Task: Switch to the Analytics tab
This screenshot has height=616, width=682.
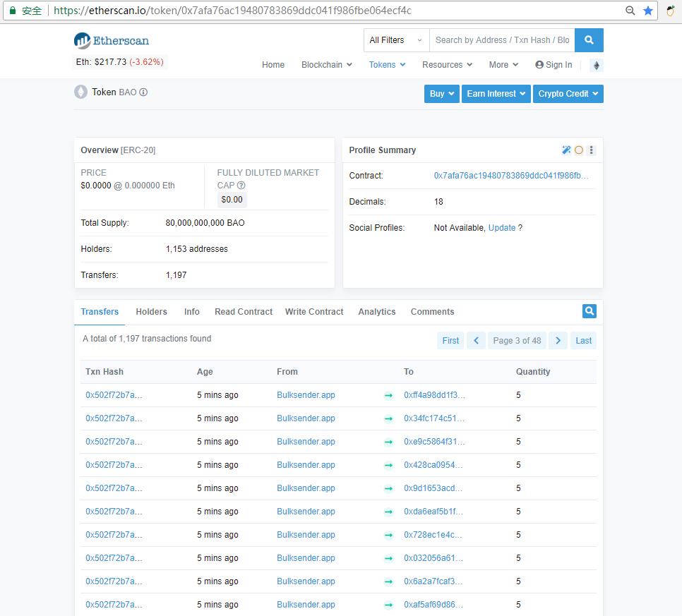Action: 377,312
